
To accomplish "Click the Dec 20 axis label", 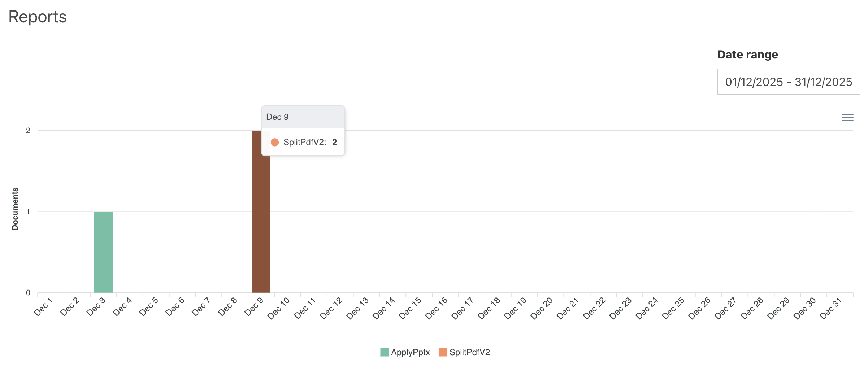I will tap(541, 308).
